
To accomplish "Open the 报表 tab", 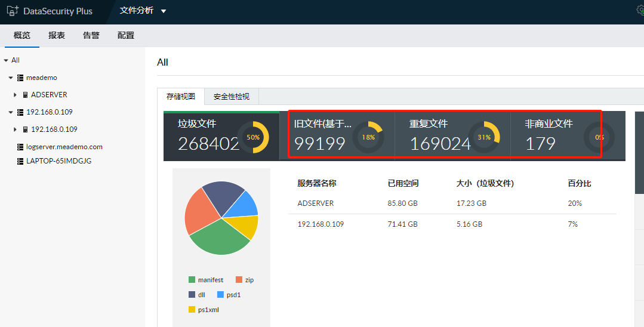I will pyautogui.click(x=57, y=35).
